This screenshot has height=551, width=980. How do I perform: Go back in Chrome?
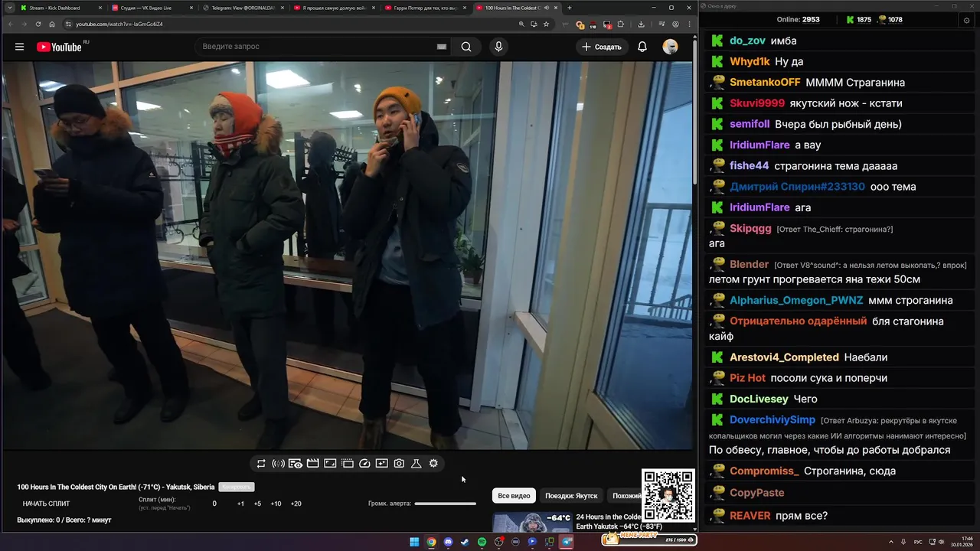pos(11,24)
